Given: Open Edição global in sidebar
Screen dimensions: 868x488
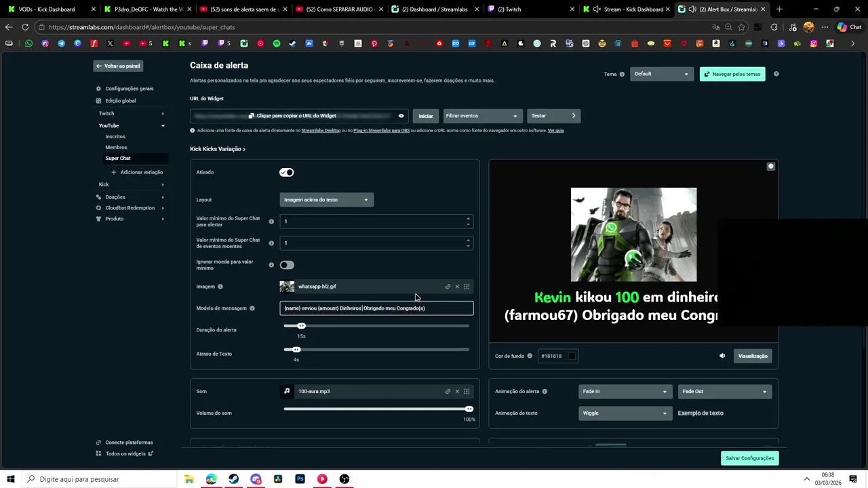Looking at the screenshot, I should pyautogui.click(x=121, y=101).
